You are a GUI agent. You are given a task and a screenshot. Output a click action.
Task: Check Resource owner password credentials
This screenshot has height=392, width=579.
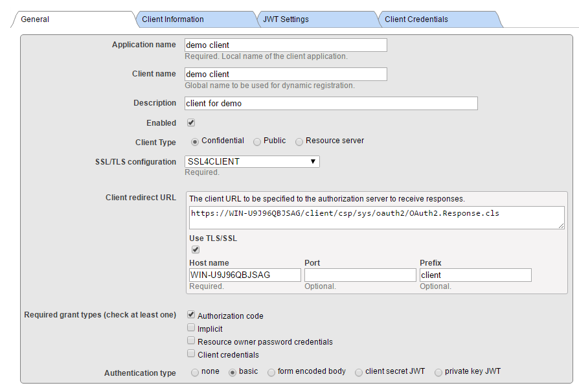pos(191,341)
